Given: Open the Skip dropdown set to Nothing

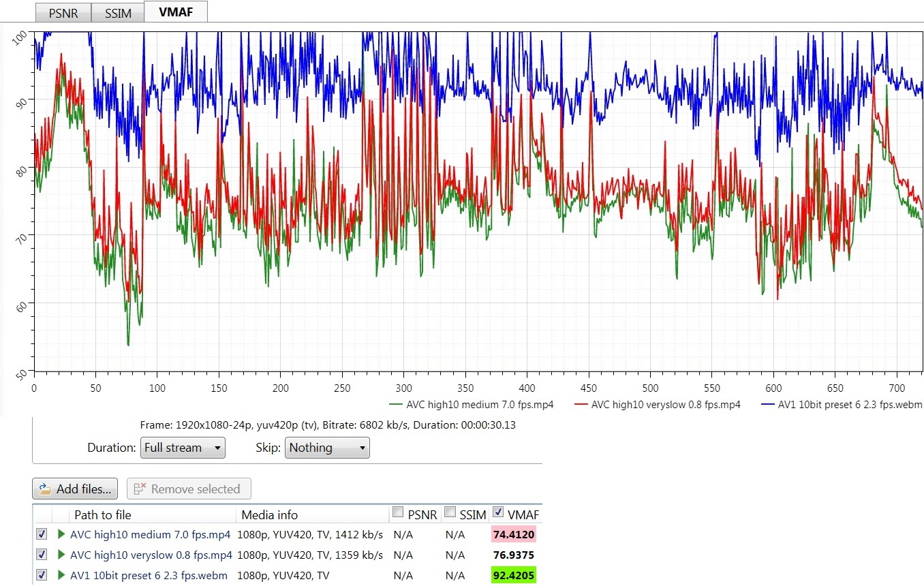Looking at the screenshot, I should (327, 448).
